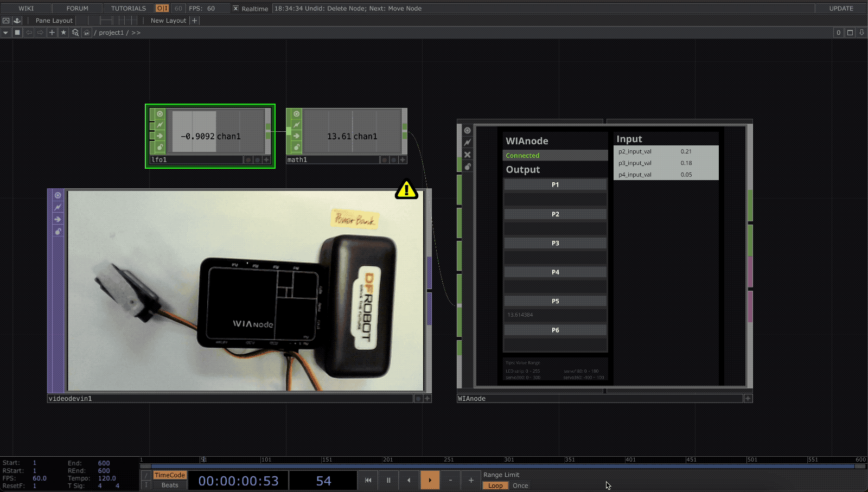Click the plus button on math1 node footer
Image resolution: width=868 pixels, height=492 pixels.
coord(403,159)
